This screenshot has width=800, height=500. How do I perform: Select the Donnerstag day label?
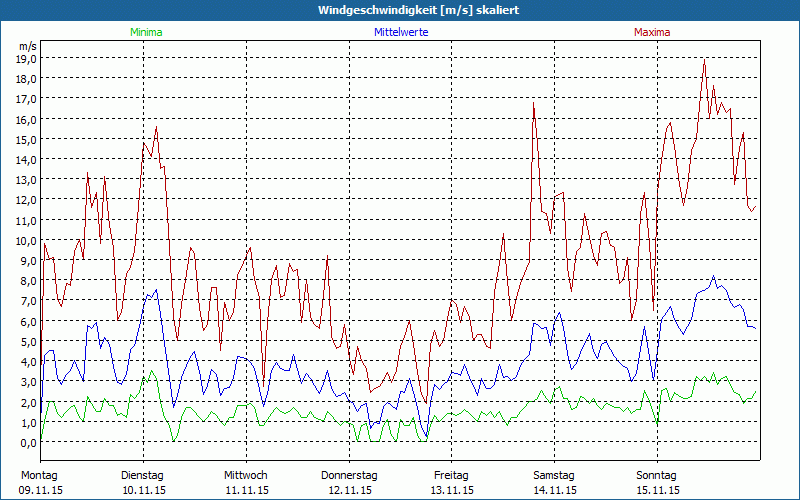pos(349,475)
